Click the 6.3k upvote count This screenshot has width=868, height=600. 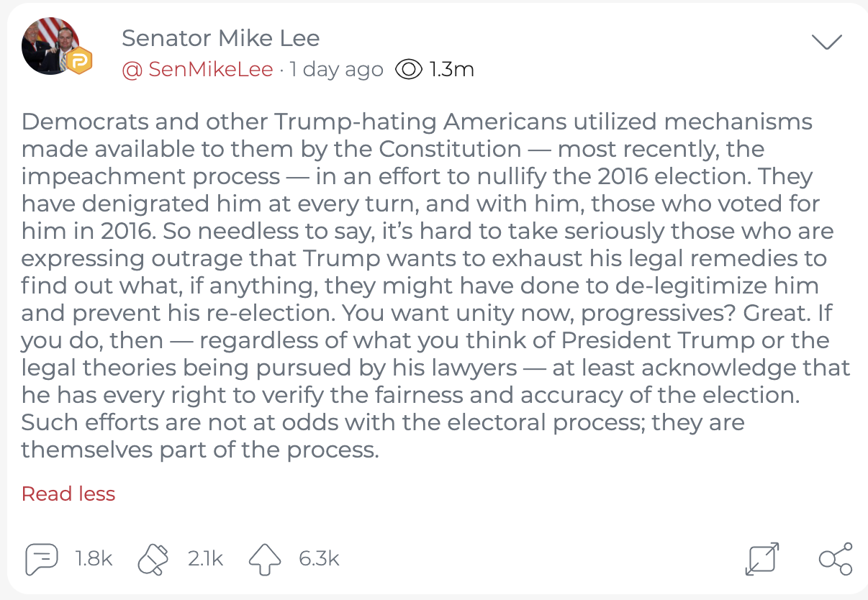(319, 558)
